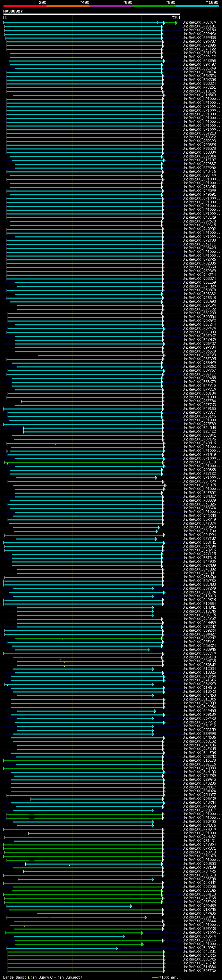Click the UniRef100_A2QUC7 label
The width and height of the screenshot is (222, 980).
199,810
